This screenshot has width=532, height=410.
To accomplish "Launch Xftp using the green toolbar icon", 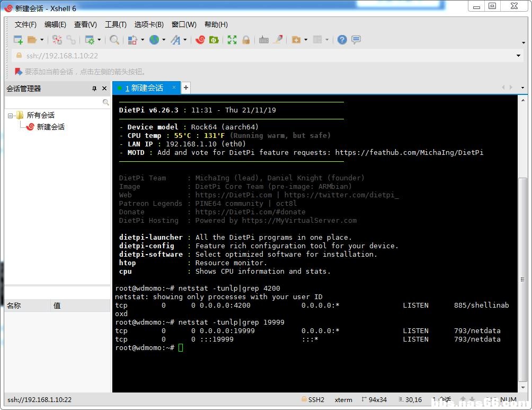I will coord(214,40).
